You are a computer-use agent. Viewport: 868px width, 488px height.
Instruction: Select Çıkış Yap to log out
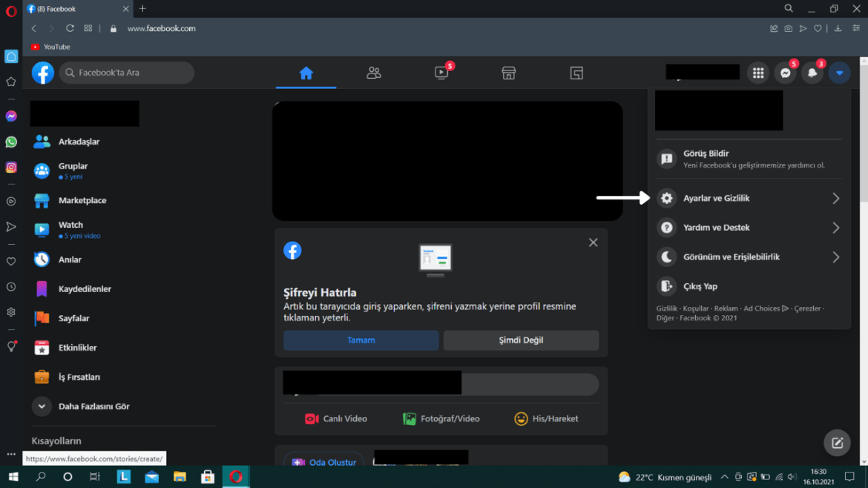(700, 286)
